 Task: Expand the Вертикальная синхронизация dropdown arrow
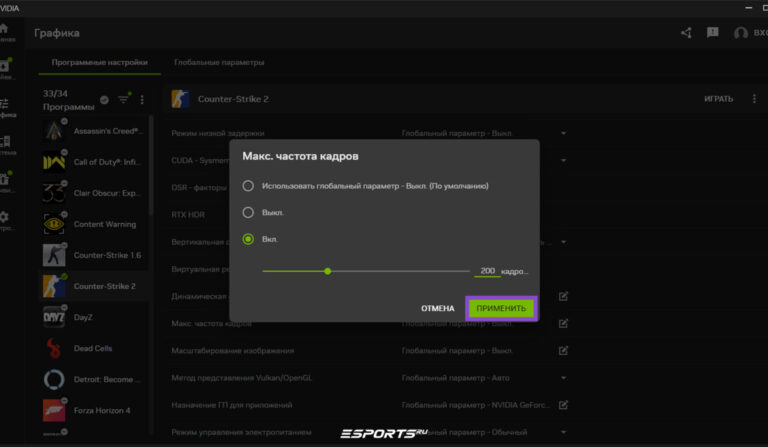click(563, 242)
